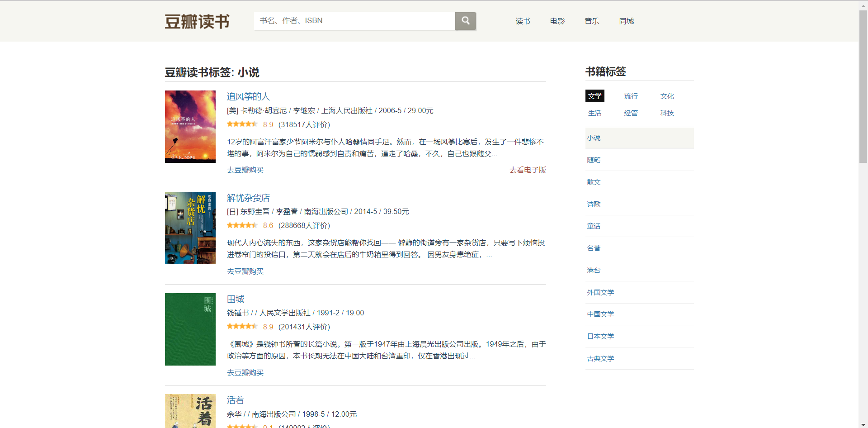
Task: Click the star rating of 追风筝的人
Action: 242,124
